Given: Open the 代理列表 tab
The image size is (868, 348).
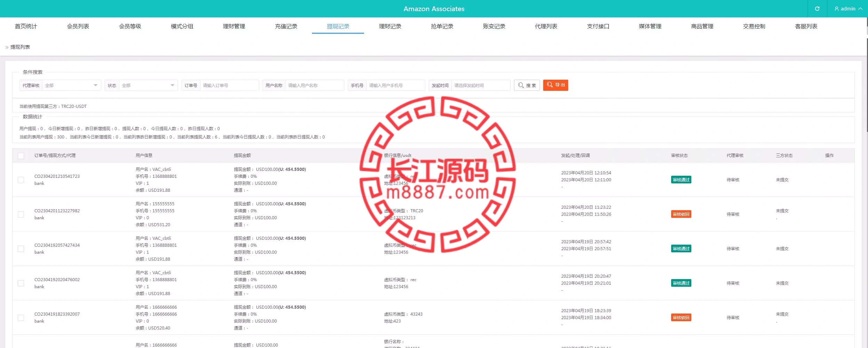Looking at the screenshot, I should 546,26.
